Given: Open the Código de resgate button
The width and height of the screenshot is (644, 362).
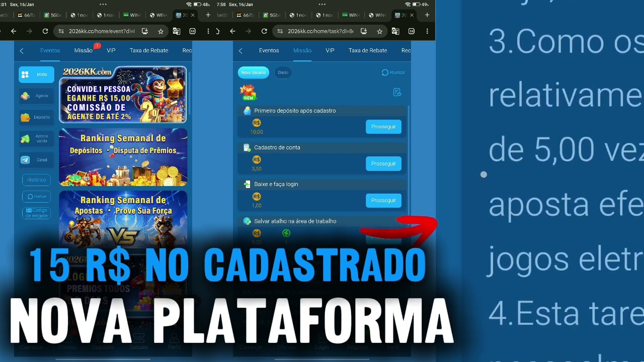Looking at the screenshot, I should tap(36, 213).
